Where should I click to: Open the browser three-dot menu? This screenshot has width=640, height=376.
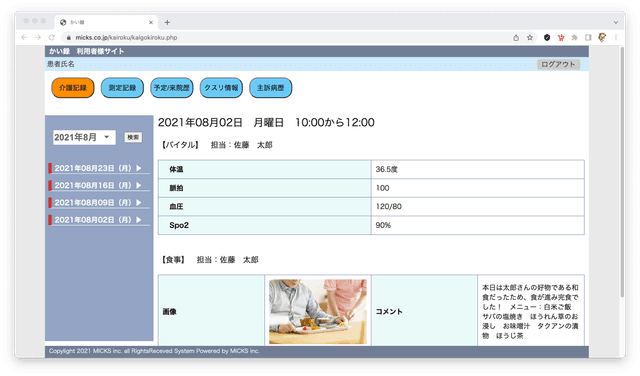616,38
